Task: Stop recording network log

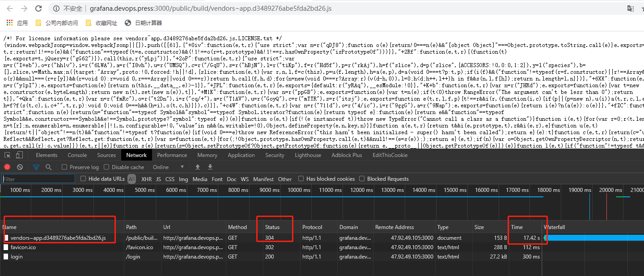Action: pos(7,166)
